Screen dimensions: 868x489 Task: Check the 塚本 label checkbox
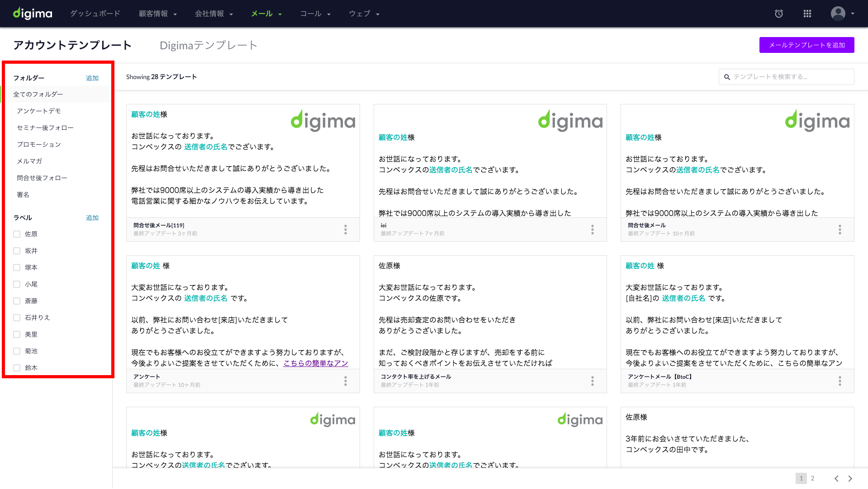tap(17, 268)
